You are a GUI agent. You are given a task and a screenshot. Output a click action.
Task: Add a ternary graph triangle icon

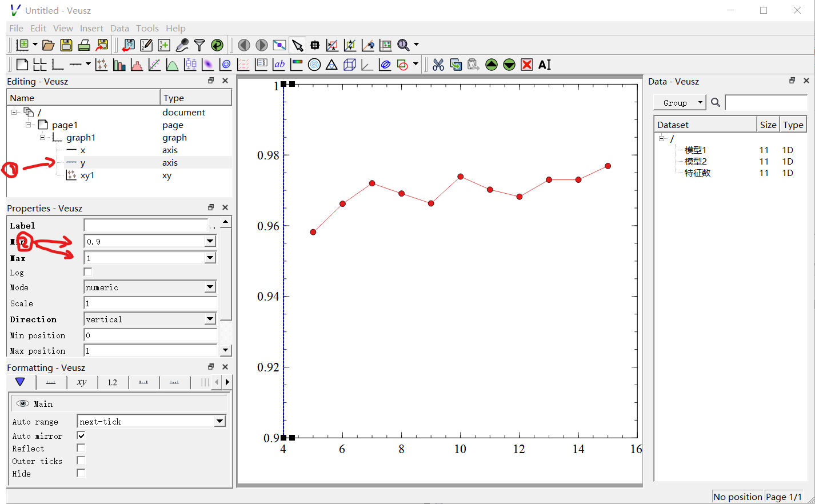tap(332, 65)
